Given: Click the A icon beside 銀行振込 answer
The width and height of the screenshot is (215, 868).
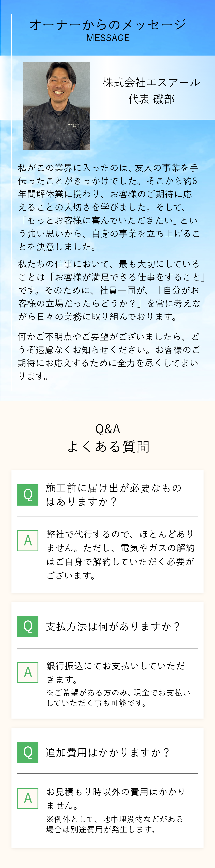Looking at the screenshot, I should pyautogui.click(x=28, y=672).
